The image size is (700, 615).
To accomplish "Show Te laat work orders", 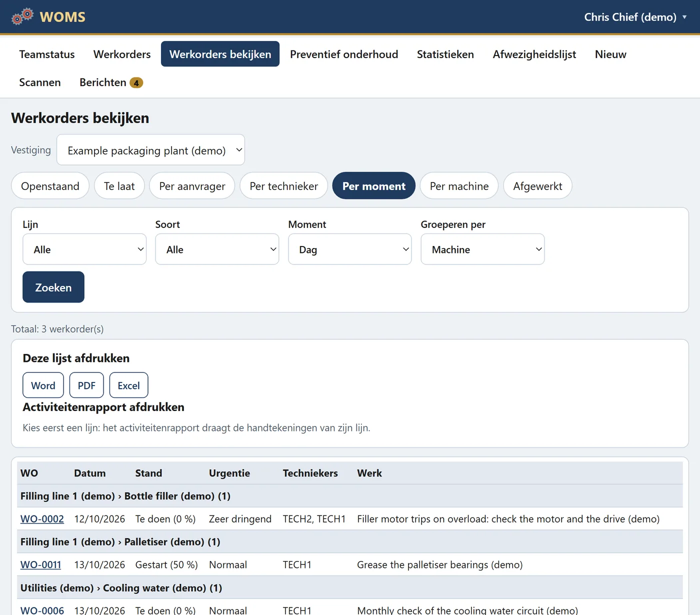I will [x=119, y=186].
